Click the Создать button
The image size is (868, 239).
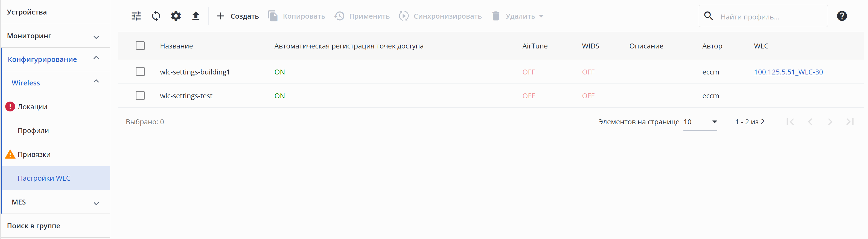pos(238,16)
